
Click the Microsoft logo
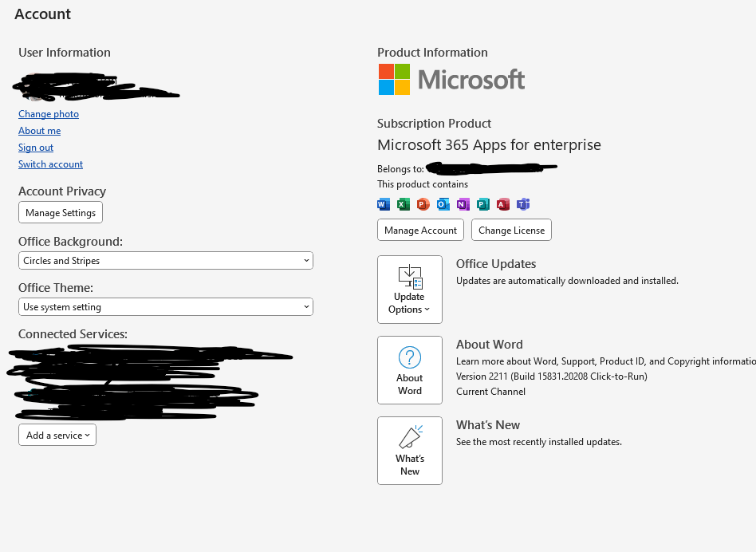pos(451,80)
